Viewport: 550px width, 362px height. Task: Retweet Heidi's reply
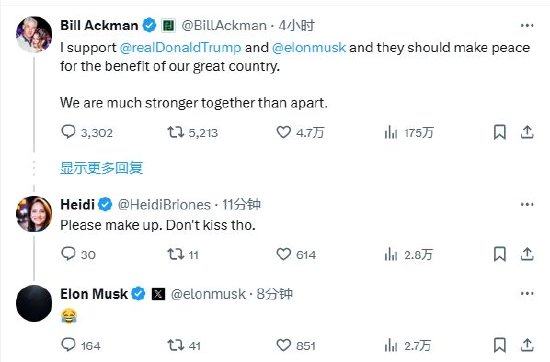click(175, 254)
